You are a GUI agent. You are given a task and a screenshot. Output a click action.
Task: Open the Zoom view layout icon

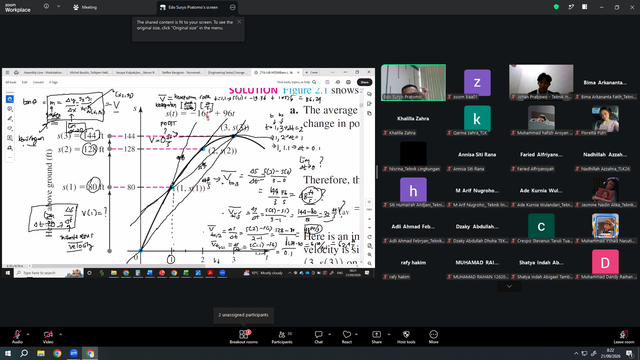click(x=584, y=7)
